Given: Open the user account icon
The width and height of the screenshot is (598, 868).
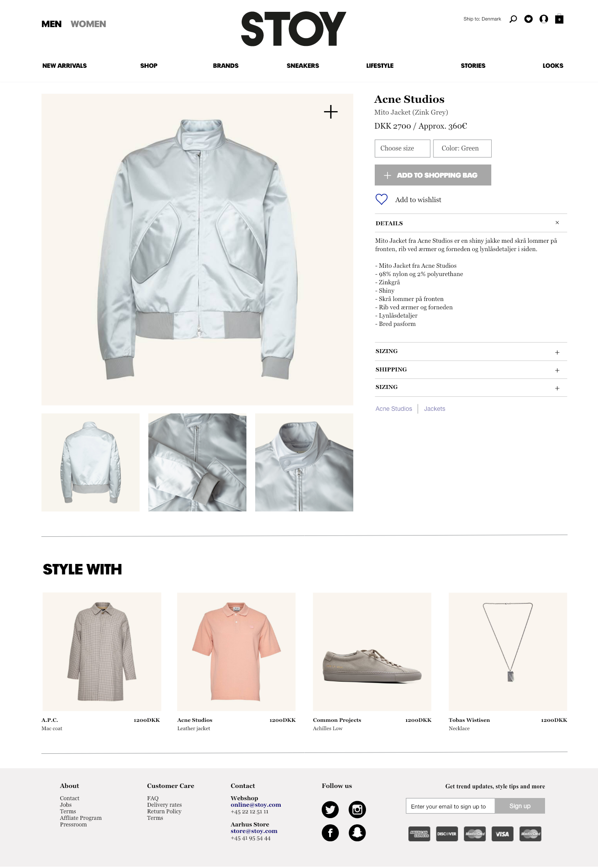Looking at the screenshot, I should tap(544, 19).
